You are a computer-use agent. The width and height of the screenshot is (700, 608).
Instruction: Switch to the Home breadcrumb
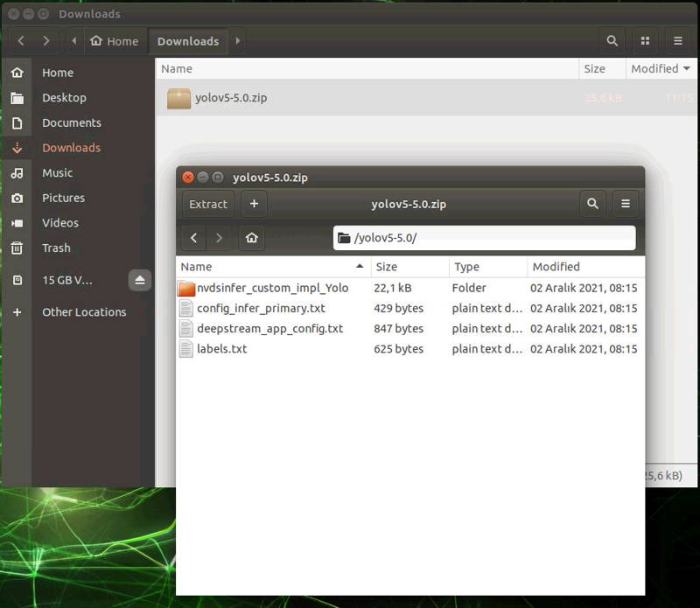pyautogui.click(x=115, y=40)
